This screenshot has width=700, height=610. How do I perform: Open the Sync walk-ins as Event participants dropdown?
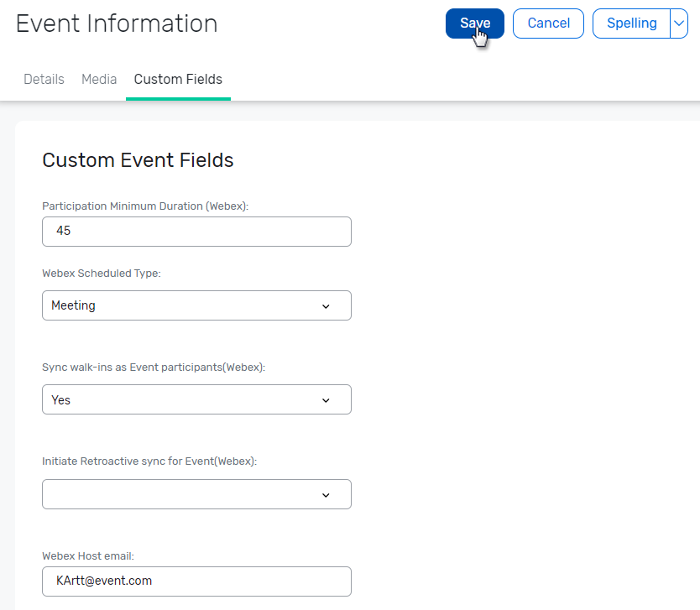pyautogui.click(x=196, y=399)
